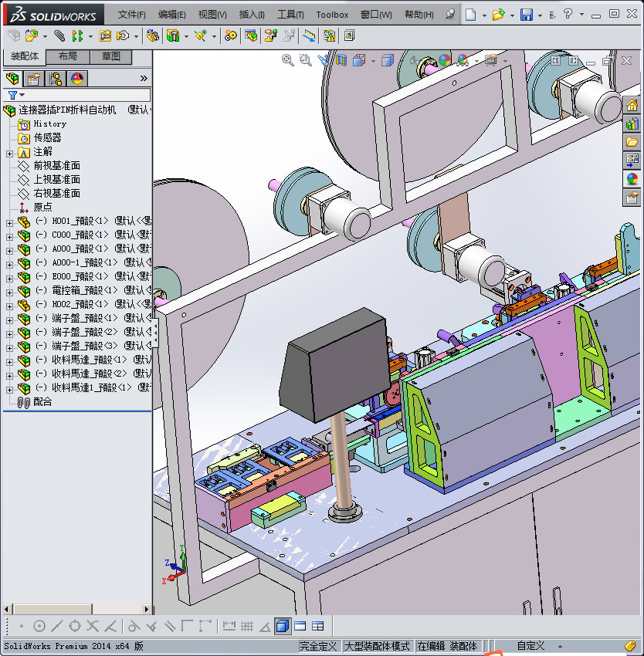
Task: Click the Assembly Features icon
Action: 172,36
